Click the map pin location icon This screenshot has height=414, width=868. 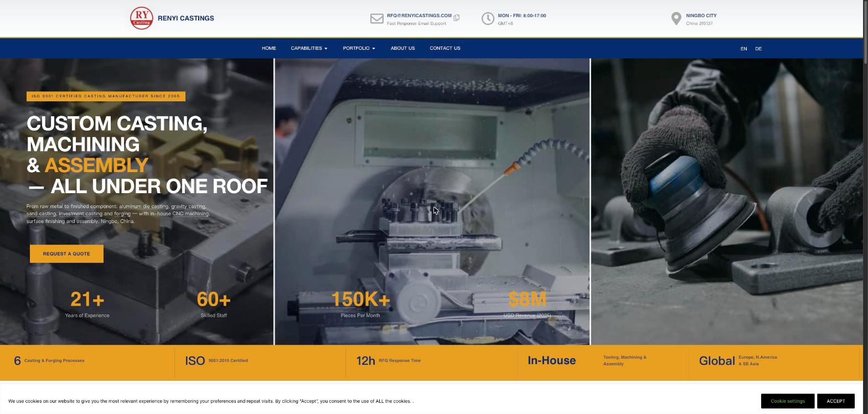point(676,19)
